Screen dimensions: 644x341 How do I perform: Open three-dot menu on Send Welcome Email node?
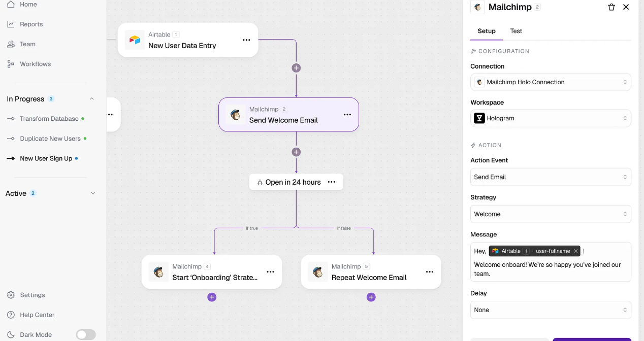pyautogui.click(x=347, y=115)
